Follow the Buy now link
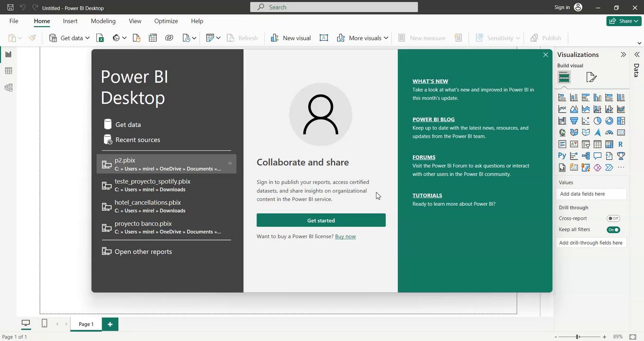This screenshot has width=644, height=341. [345, 236]
